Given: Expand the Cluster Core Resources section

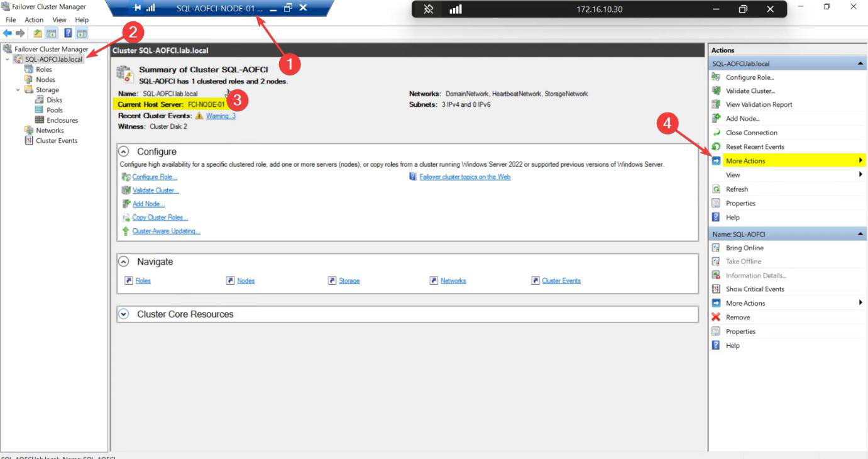Looking at the screenshot, I should [124, 314].
